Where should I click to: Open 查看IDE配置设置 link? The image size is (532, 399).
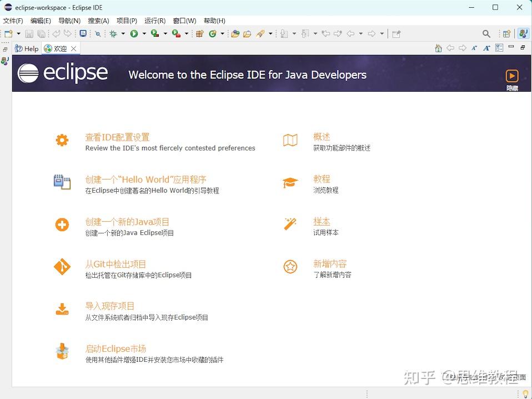(117, 137)
